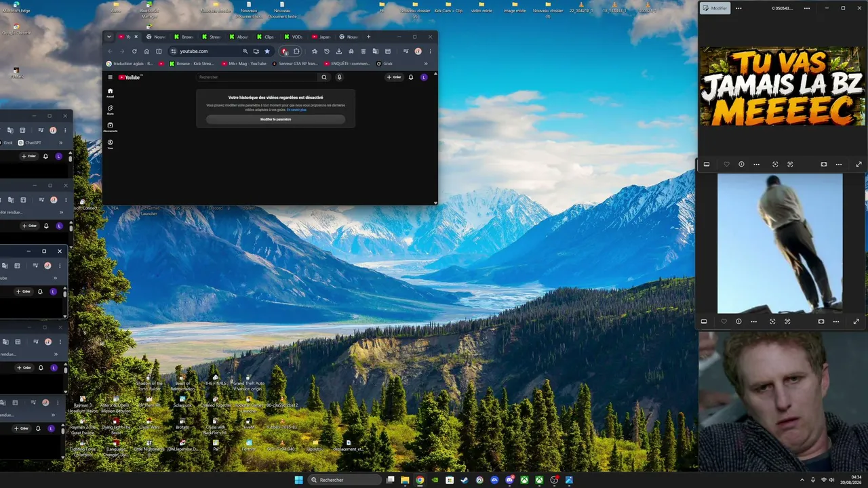Open the history clock icon in Chrome's toolbar
Viewport: 868px width, 488px height.
click(326, 52)
